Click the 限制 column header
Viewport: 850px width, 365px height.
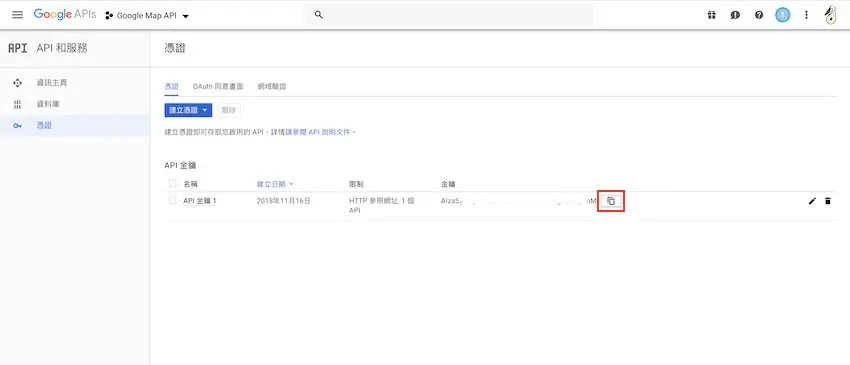tap(356, 184)
